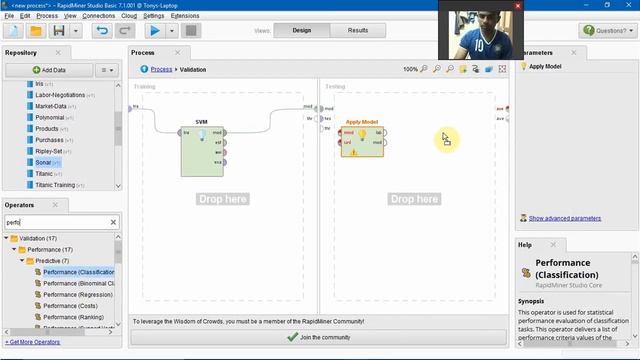Open the View menu

[70, 16]
